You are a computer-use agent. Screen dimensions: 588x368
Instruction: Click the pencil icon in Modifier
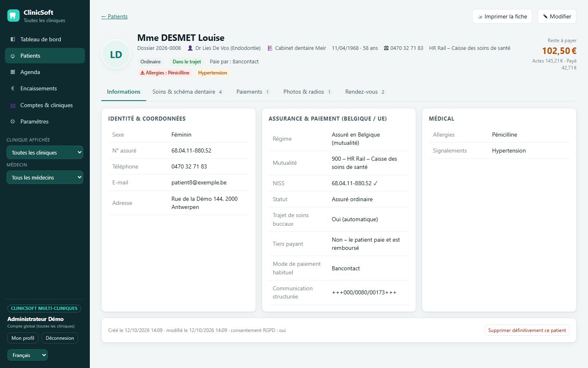(x=545, y=16)
